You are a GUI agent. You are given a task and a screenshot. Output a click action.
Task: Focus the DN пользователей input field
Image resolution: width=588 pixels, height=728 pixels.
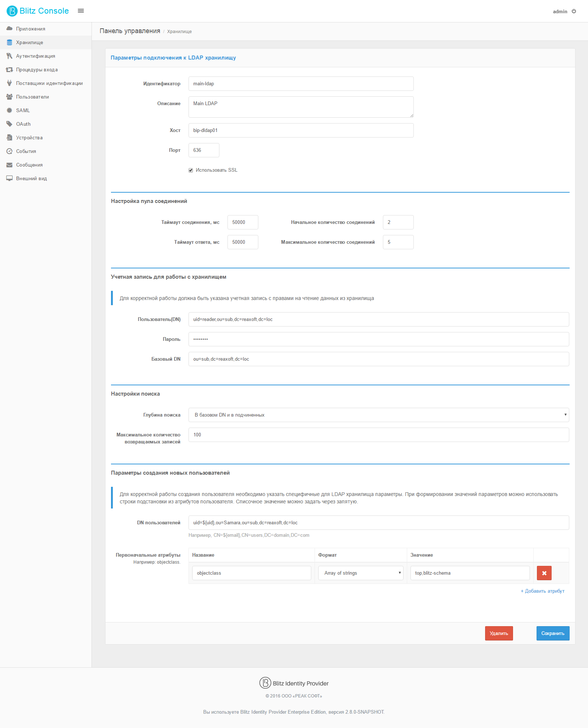[x=379, y=522]
